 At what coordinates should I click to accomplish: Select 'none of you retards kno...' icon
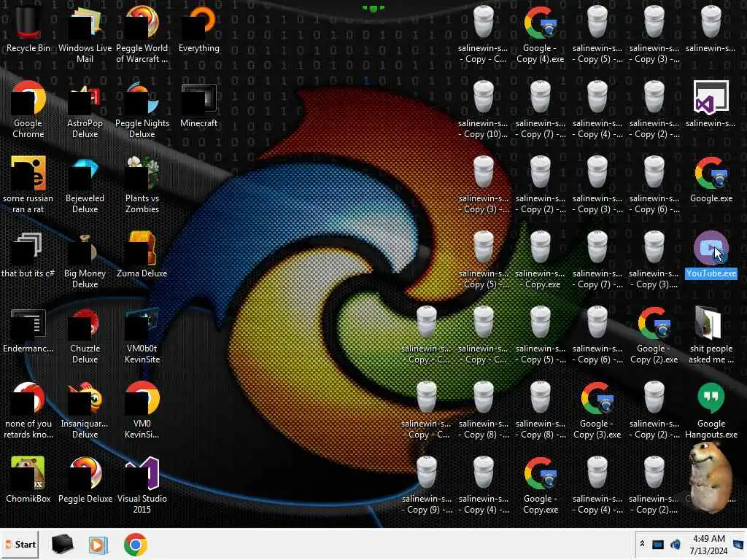point(28,411)
